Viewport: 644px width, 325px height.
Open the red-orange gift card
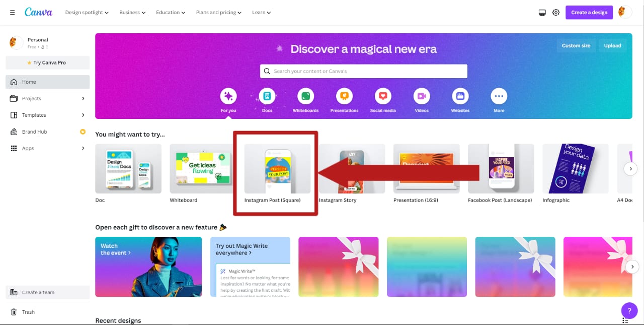[338, 267]
